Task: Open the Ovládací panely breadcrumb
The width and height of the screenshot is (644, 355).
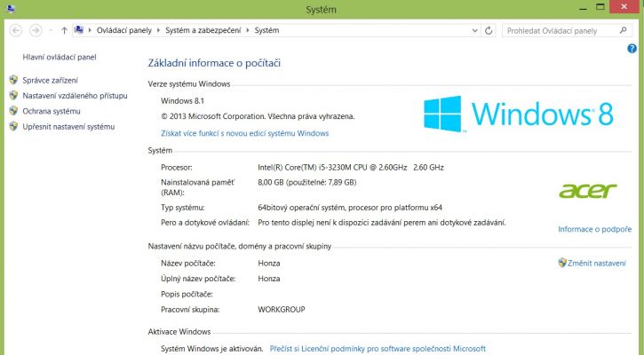Action: (x=124, y=30)
